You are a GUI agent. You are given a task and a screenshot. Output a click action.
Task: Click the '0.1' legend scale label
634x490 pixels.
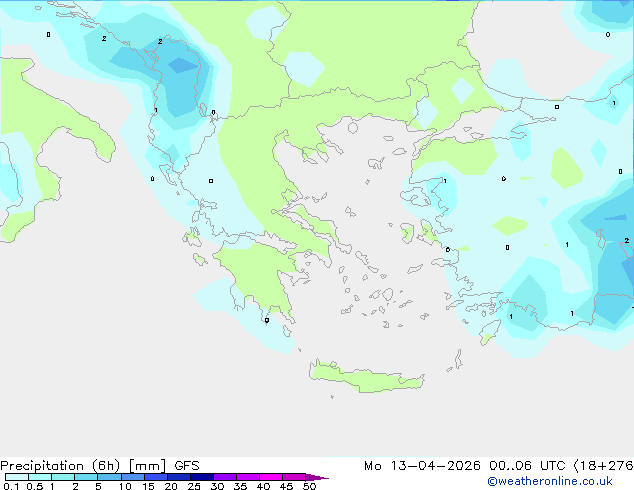point(11,486)
